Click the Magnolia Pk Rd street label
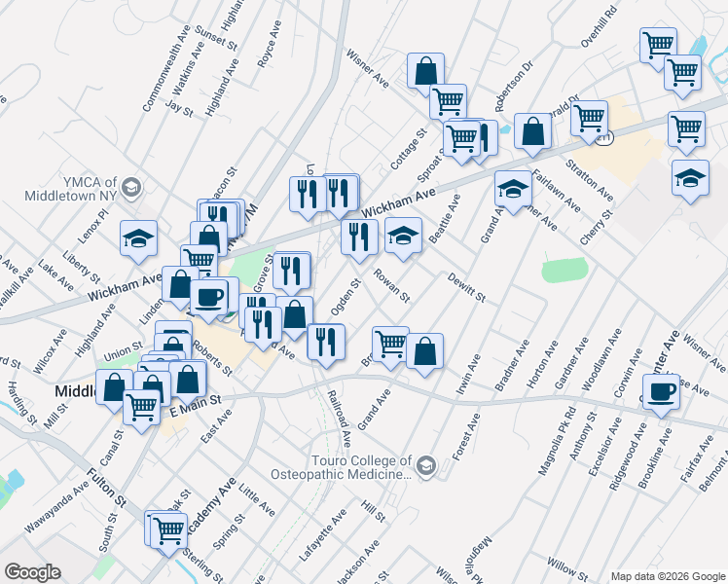The width and height of the screenshot is (728, 584). [557, 441]
